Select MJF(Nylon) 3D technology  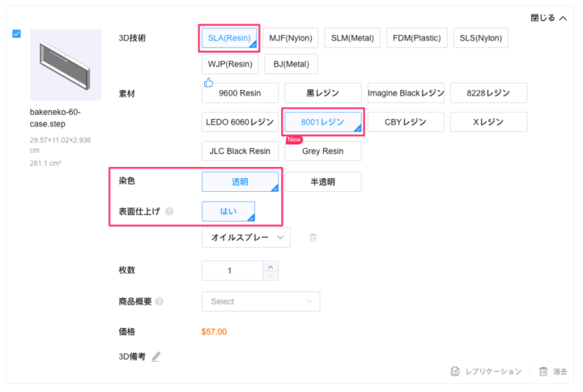[290, 37]
